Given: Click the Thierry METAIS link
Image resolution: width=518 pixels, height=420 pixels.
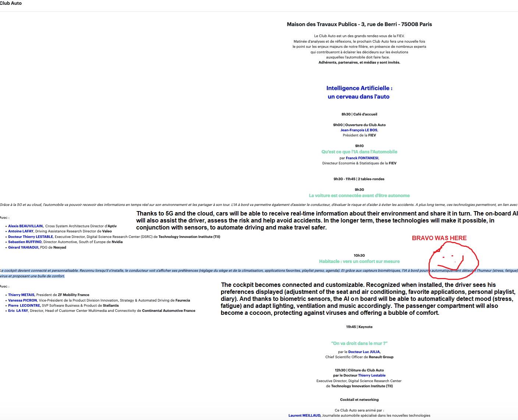Looking at the screenshot, I should [x=21, y=295].
